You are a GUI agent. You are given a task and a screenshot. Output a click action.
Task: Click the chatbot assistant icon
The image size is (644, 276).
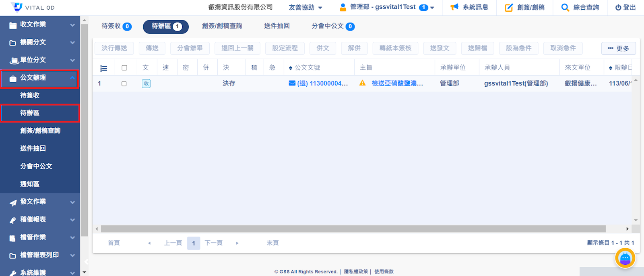[x=625, y=258]
